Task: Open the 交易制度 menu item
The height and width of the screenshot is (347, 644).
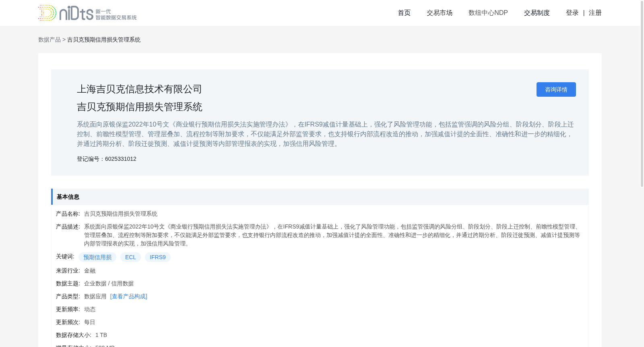Action: tap(537, 13)
